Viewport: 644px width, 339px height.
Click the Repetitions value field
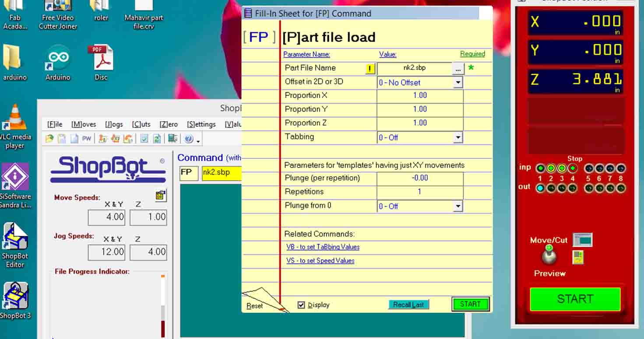[420, 192]
